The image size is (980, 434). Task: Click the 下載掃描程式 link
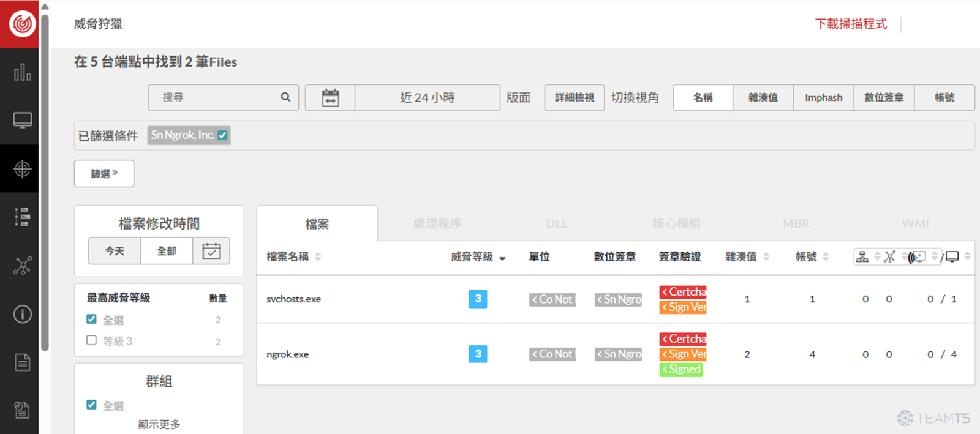point(850,24)
